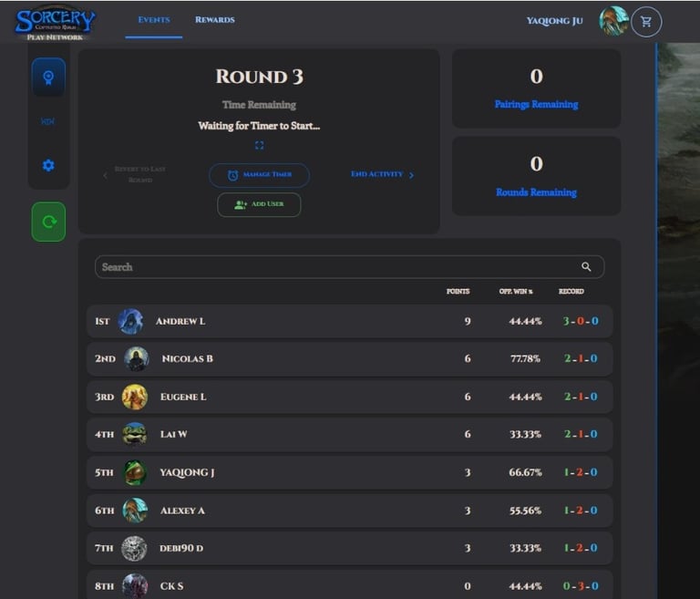Click the Round 3 heading
Image resolution: width=700 pixels, height=599 pixels.
(260, 77)
